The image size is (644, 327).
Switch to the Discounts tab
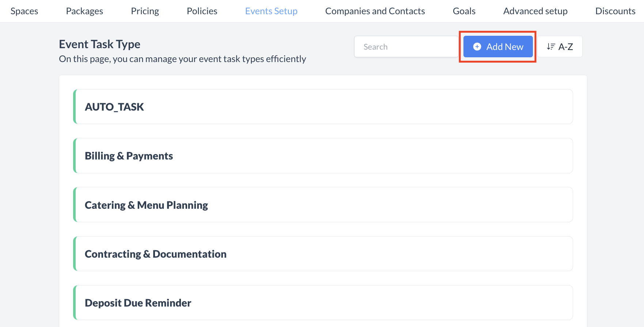615,11
